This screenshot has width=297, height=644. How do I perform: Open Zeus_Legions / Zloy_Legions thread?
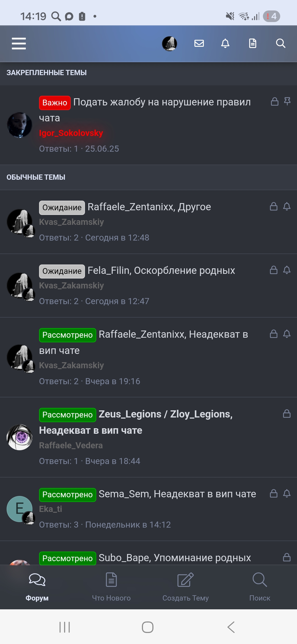pos(136,422)
